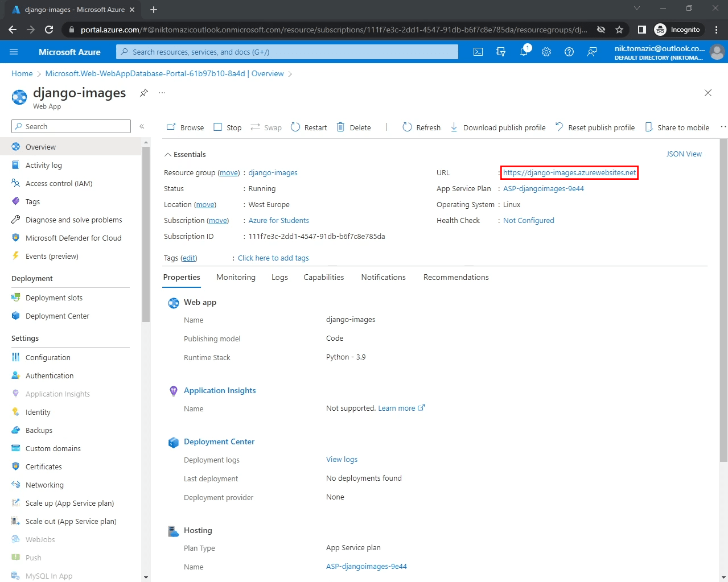This screenshot has width=728, height=582.
Task: Expand more toolbar commands with the ellipsis
Action: pyautogui.click(x=723, y=127)
